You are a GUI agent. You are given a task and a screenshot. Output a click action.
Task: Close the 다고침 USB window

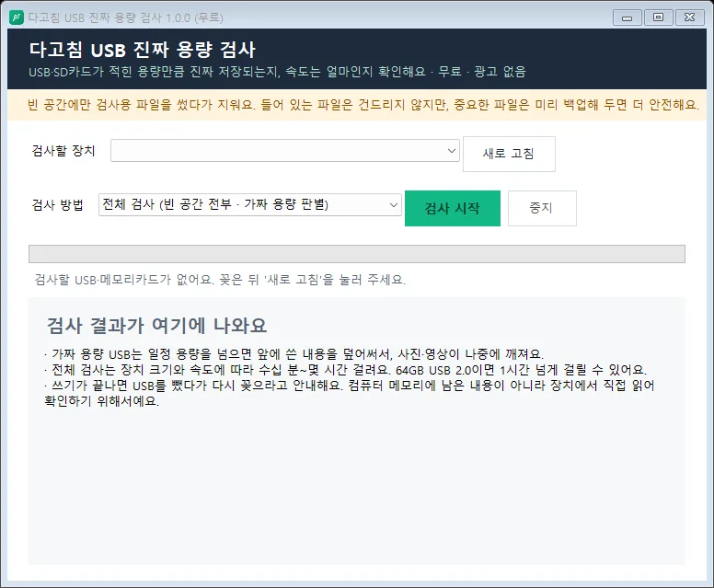pyautogui.click(x=689, y=17)
